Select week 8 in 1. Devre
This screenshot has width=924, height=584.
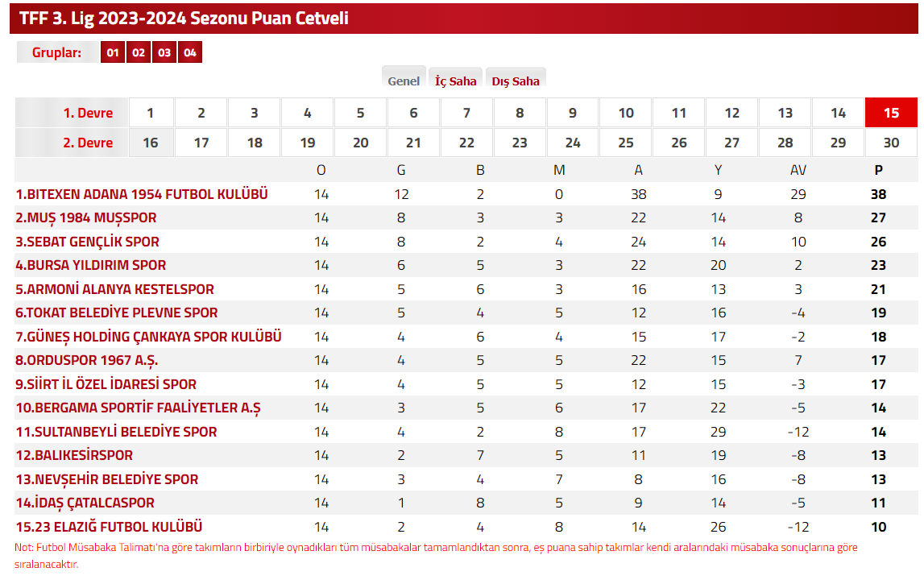click(x=520, y=113)
